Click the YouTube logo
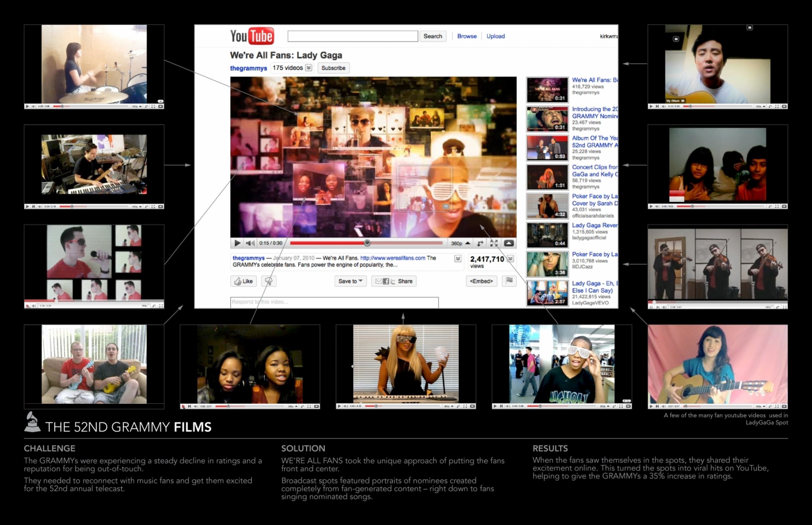812x525 pixels. click(252, 36)
